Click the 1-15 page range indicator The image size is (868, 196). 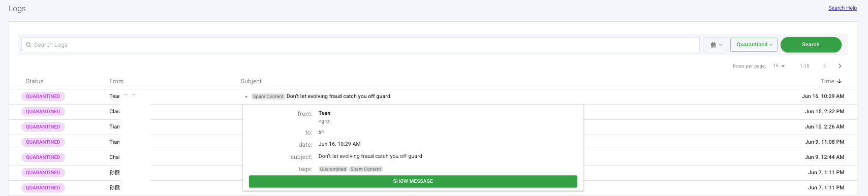[804, 66]
